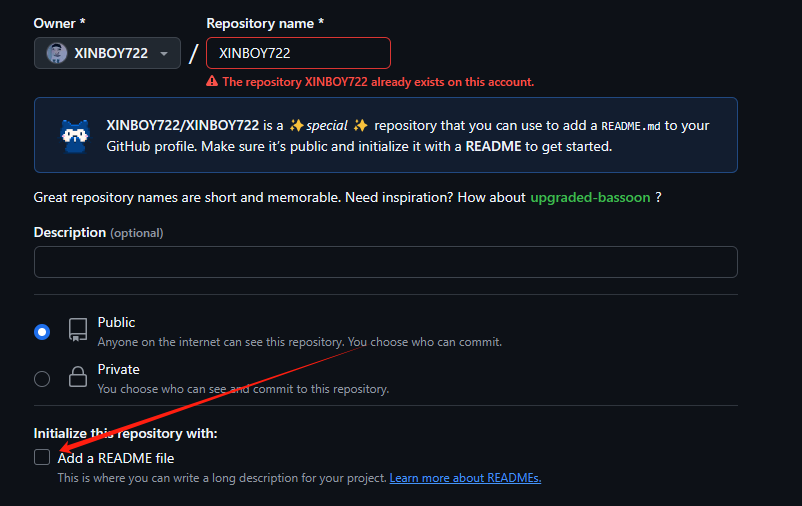Select the Public radio button
The width and height of the screenshot is (802, 506).
pos(42,332)
